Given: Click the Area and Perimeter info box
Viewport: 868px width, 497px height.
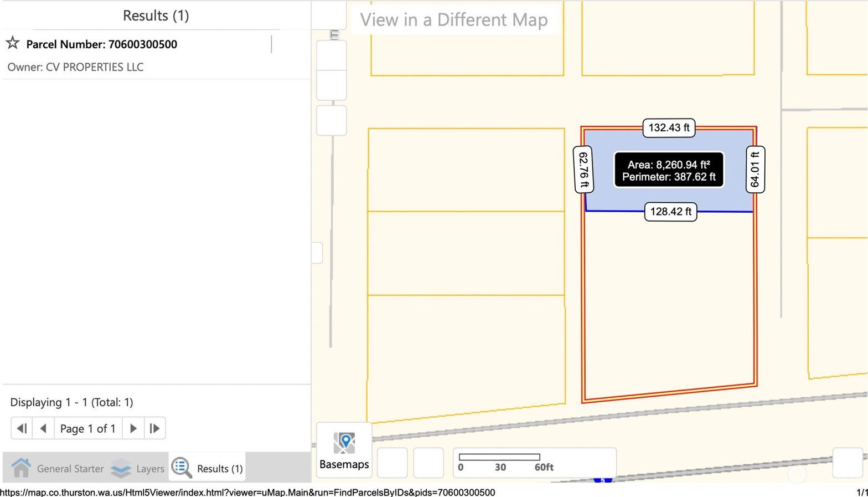Looking at the screenshot, I should (669, 170).
